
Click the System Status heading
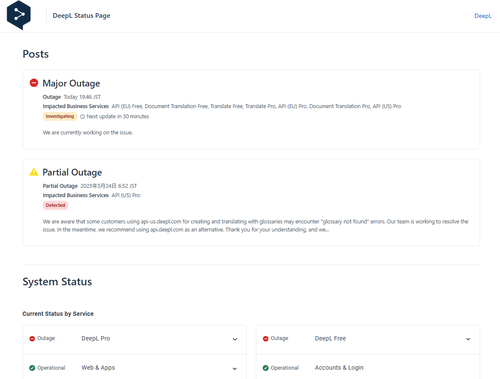pyautogui.click(x=57, y=282)
